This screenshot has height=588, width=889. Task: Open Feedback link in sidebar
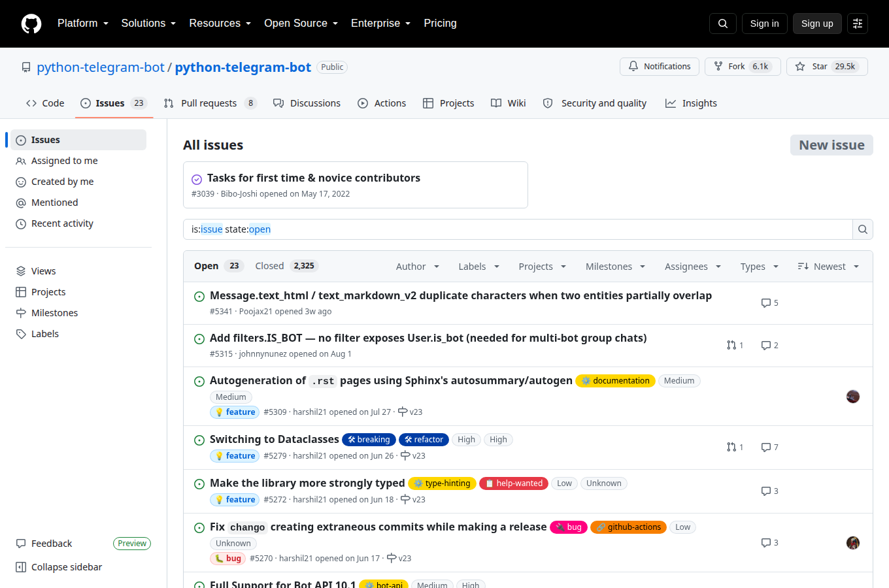(44, 544)
